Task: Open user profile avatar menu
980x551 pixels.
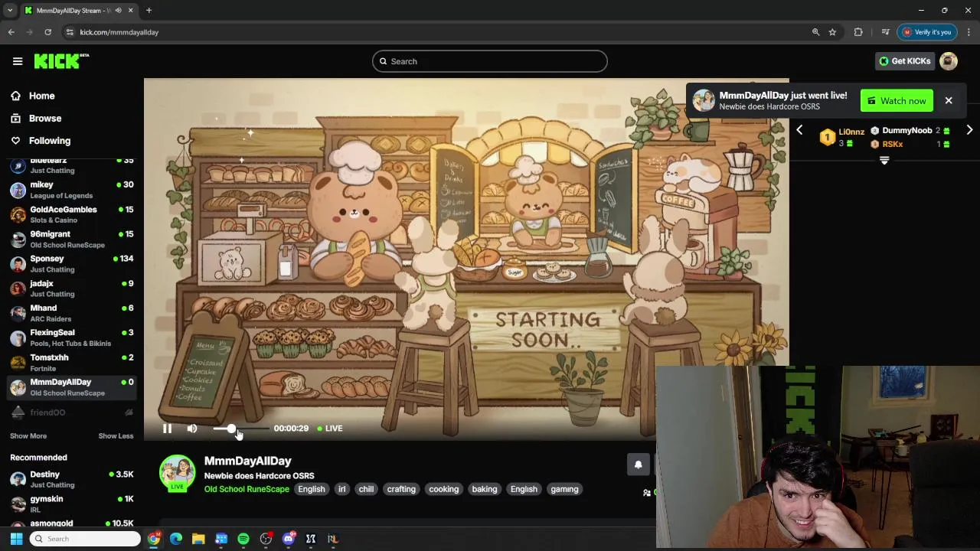Action: pyautogui.click(x=949, y=61)
